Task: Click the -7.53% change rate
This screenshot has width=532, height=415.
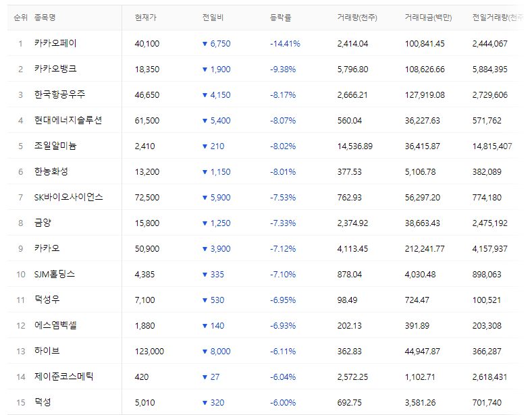Action: [283, 197]
